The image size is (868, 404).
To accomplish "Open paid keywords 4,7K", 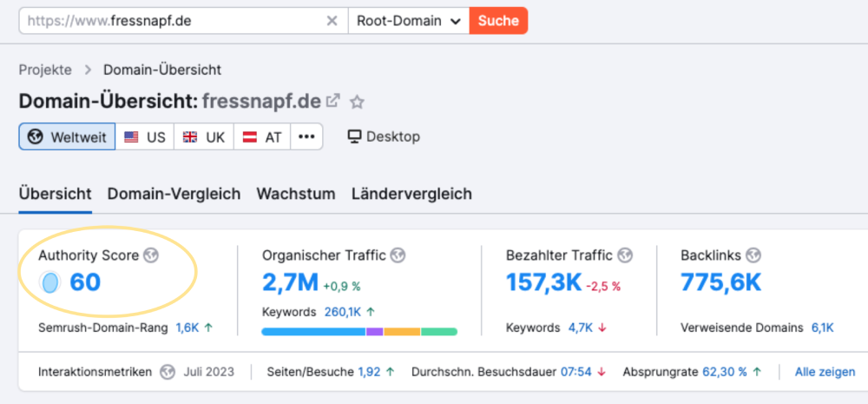I will click(580, 328).
